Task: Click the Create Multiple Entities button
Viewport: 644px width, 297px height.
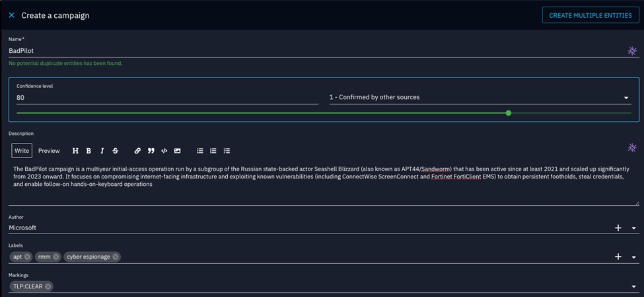Action: pyautogui.click(x=590, y=15)
